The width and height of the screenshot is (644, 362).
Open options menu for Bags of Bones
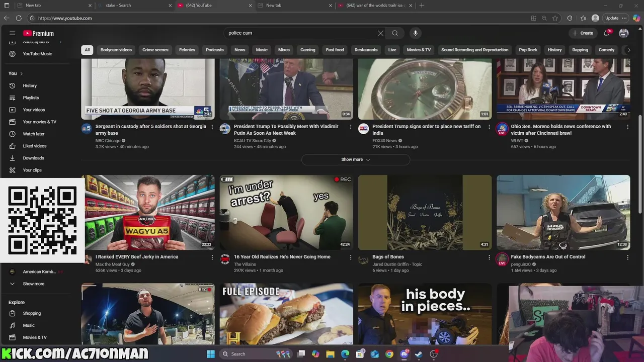coord(489,257)
